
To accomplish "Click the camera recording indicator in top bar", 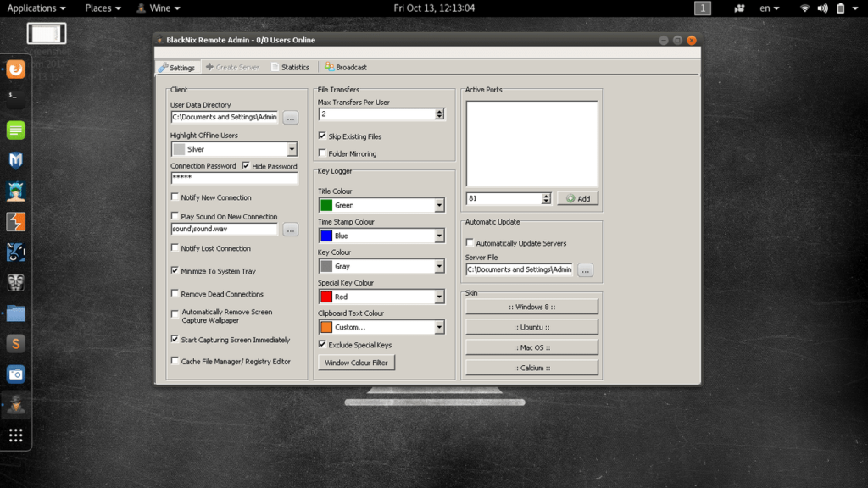I will 739,8.
